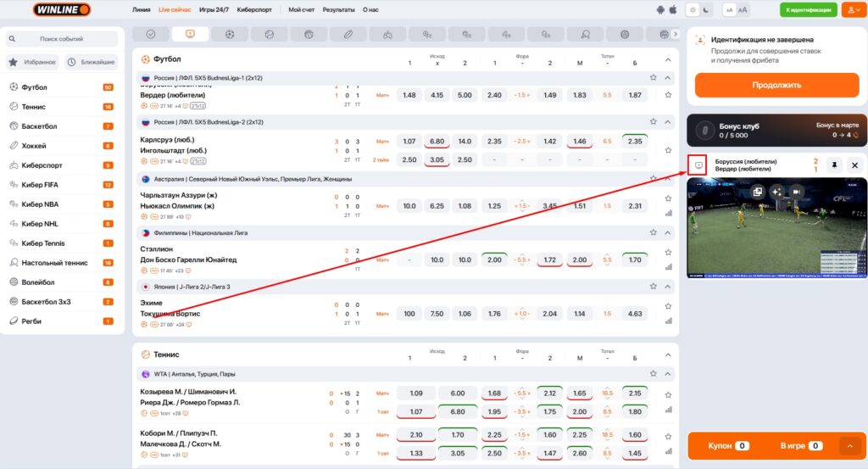Star the Япония J-Лига 2/J-Лига 3 league
The width and height of the screenshot is (868, 469).
click(x=653, y=287)
